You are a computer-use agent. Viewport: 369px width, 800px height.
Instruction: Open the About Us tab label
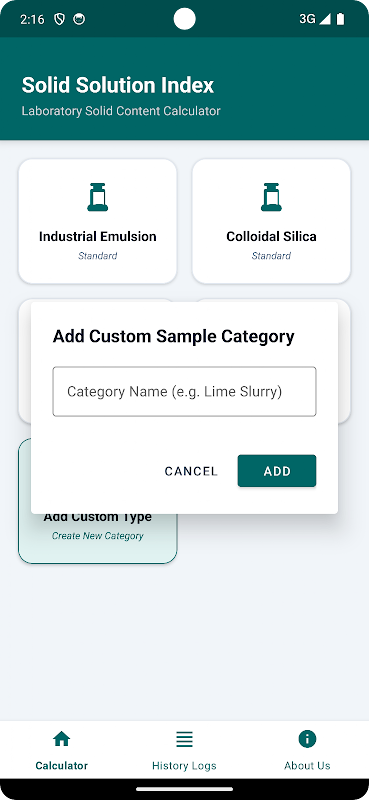pyautogui.click(x=307, y=765)
